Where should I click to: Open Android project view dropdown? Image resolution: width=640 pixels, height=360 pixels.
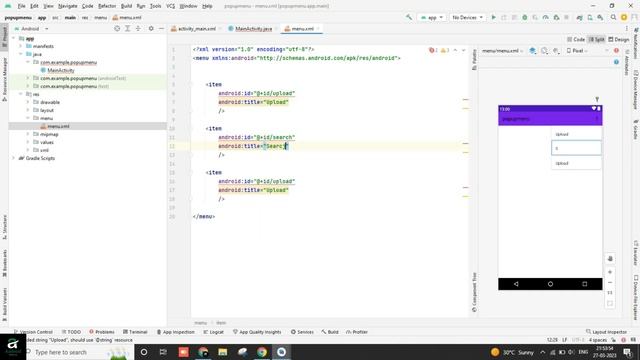pos(31,29)
